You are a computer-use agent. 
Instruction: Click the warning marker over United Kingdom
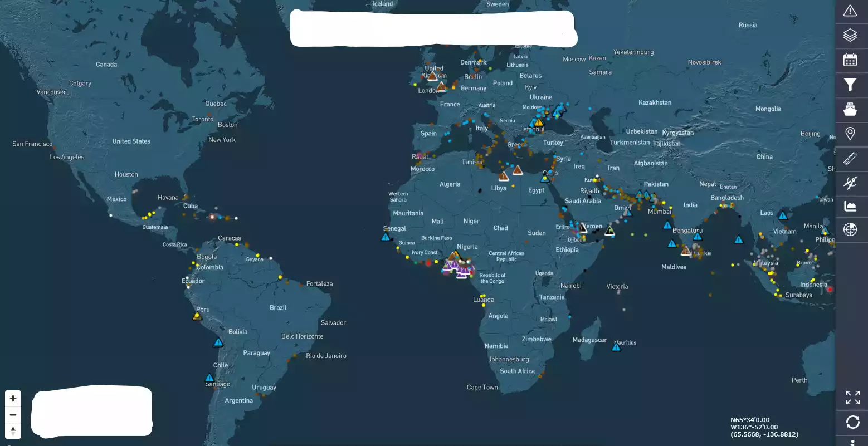click(432, 76)
